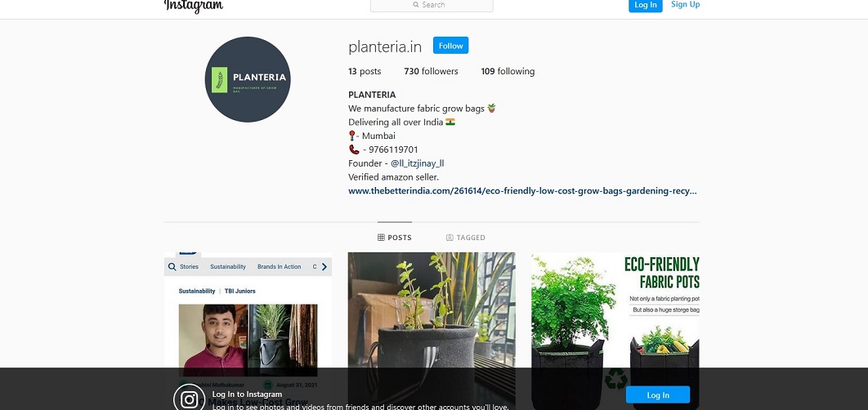The image size is (868, 410).
Task: Click the grid icon beside POSTS
Action: tap(381, 238)
